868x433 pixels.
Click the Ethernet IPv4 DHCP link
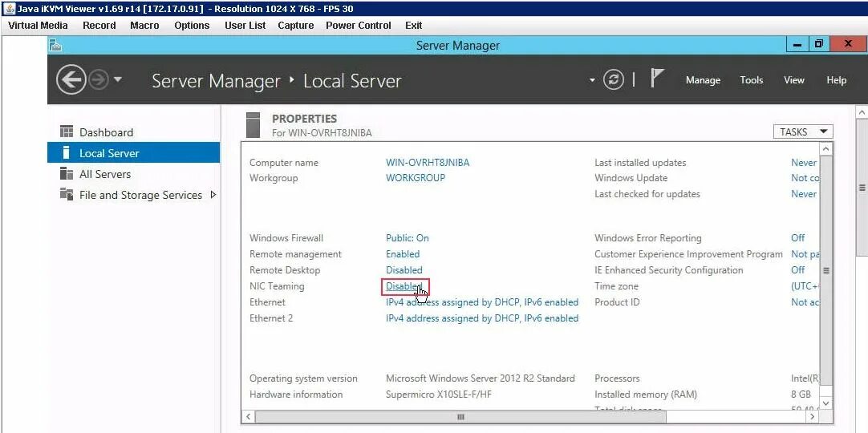point(482,302)
